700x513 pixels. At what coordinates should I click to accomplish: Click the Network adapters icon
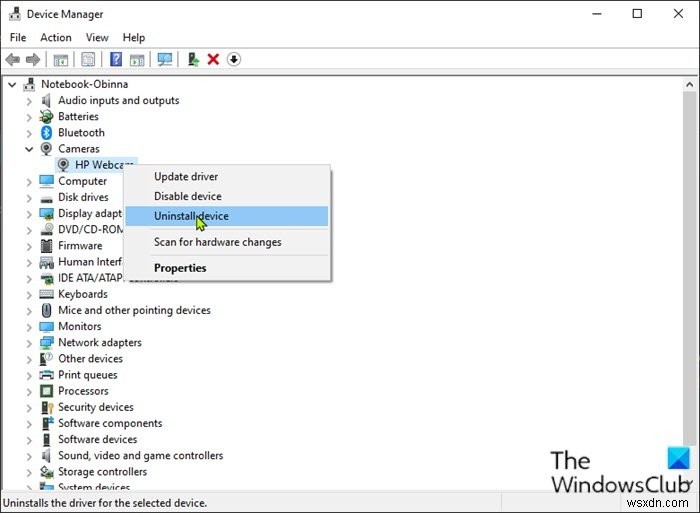46,343
